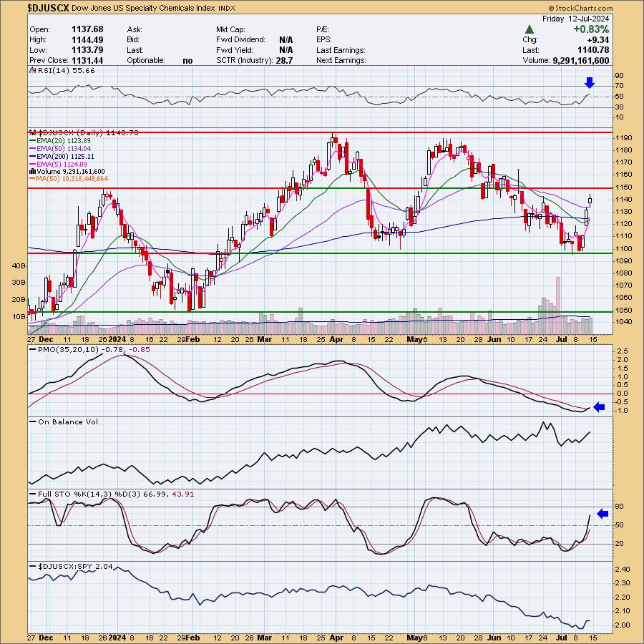
Task: Click the Chg value +9.34
Action: pyautogui.click(x=599, y=40)
